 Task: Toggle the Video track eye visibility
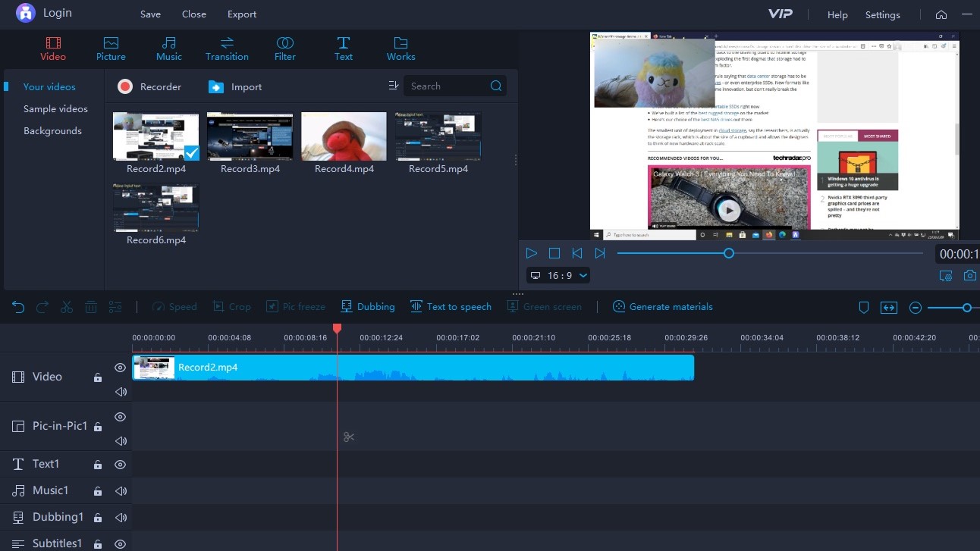[120, 368]
